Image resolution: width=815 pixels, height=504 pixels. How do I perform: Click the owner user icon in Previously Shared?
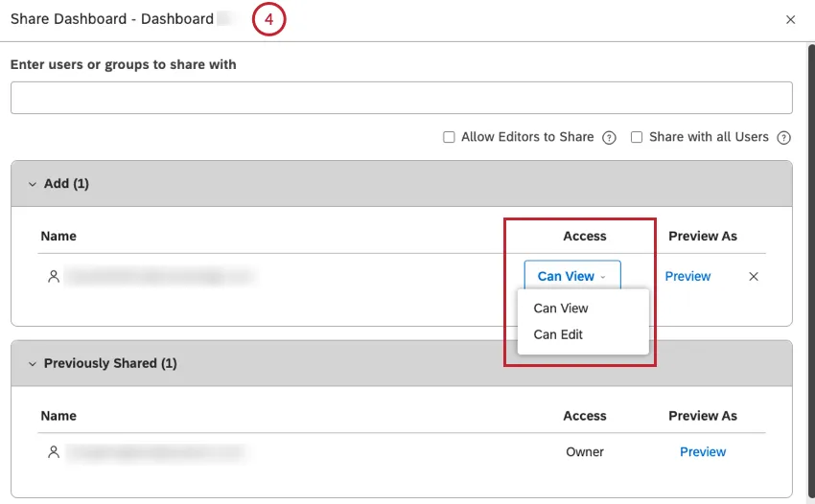(54, 452)
